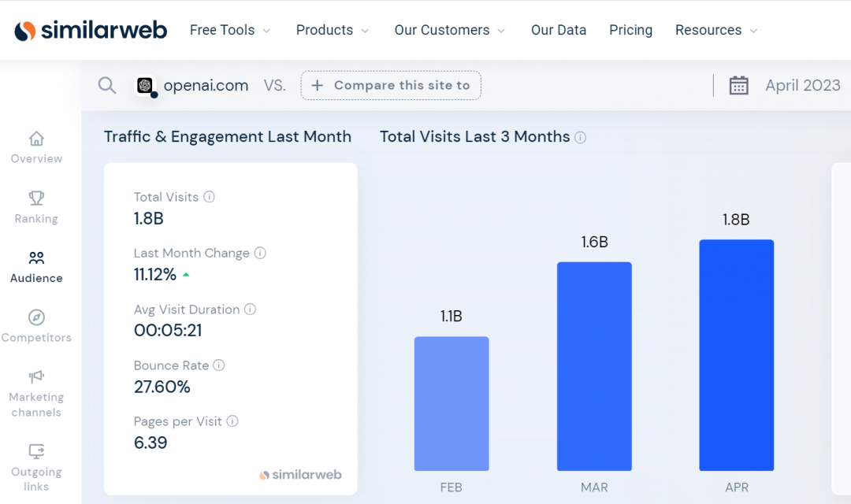Screen dimensions: 851x504
Task: Click the openai.com site name field
Action: pos(206,85)
